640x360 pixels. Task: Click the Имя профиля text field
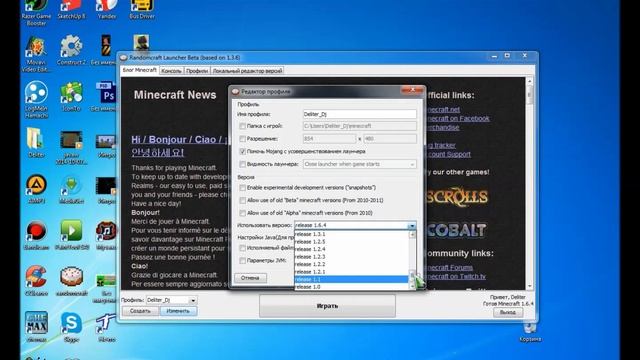pos(360,114)
